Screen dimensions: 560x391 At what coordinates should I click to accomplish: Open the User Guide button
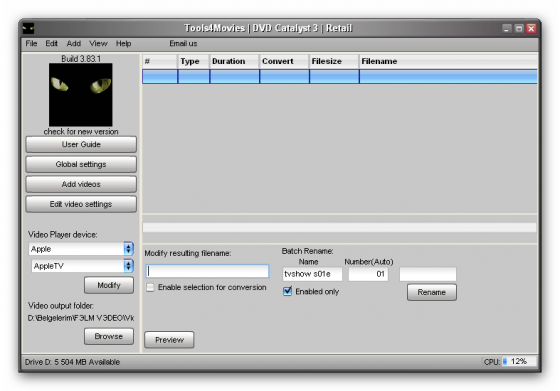pos(81,145)
